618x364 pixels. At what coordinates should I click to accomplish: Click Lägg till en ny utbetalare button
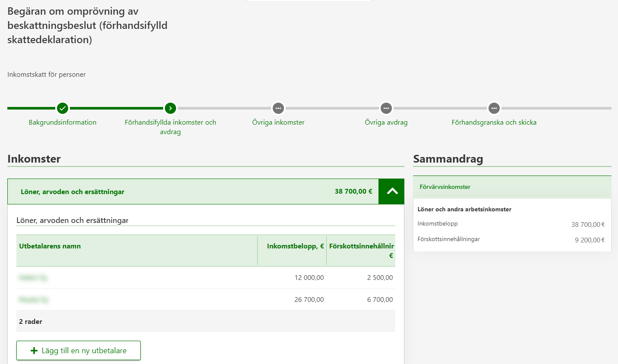[x=79, y=351]
